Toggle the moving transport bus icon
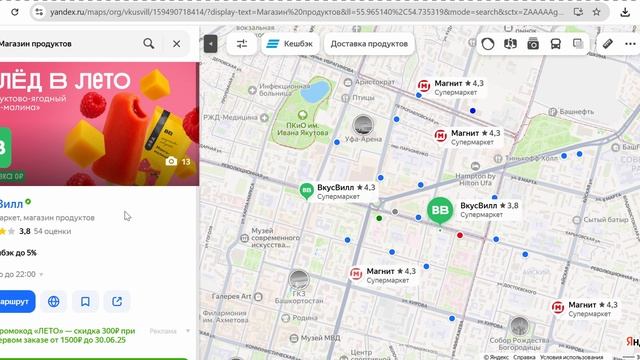 click(556, 44)
